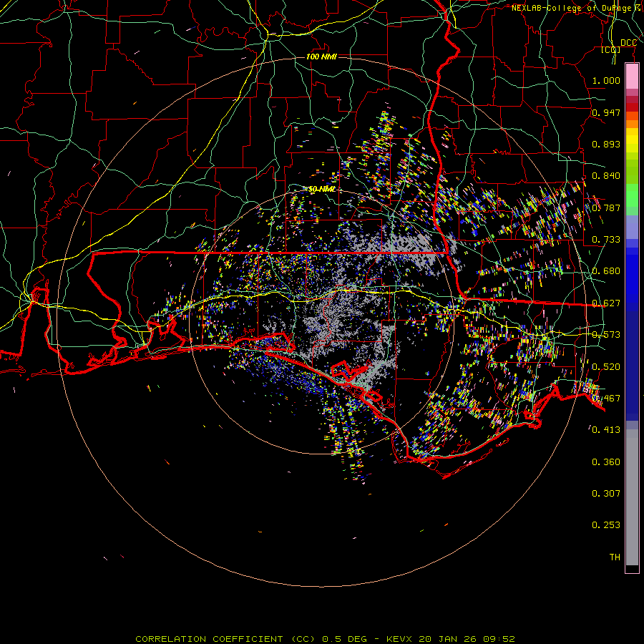Select the 0.573 scale value
This screenshot has width=644, height=644.
click(606, 335)
